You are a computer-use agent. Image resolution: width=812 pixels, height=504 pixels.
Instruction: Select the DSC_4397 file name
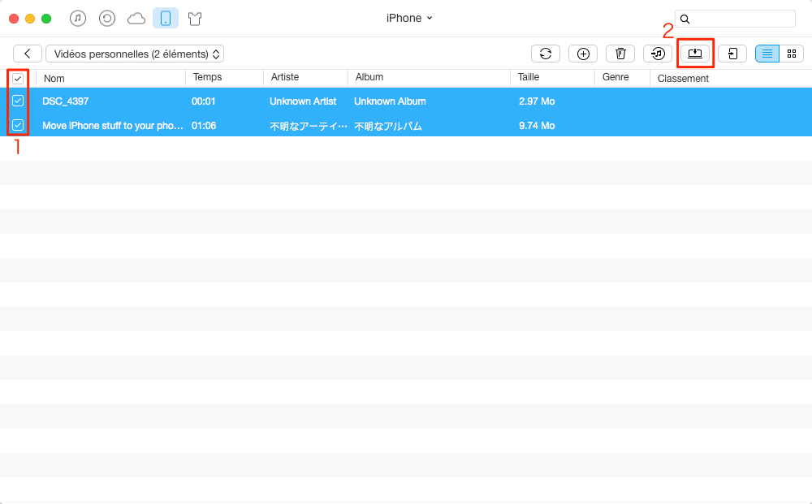click(65, 101)
